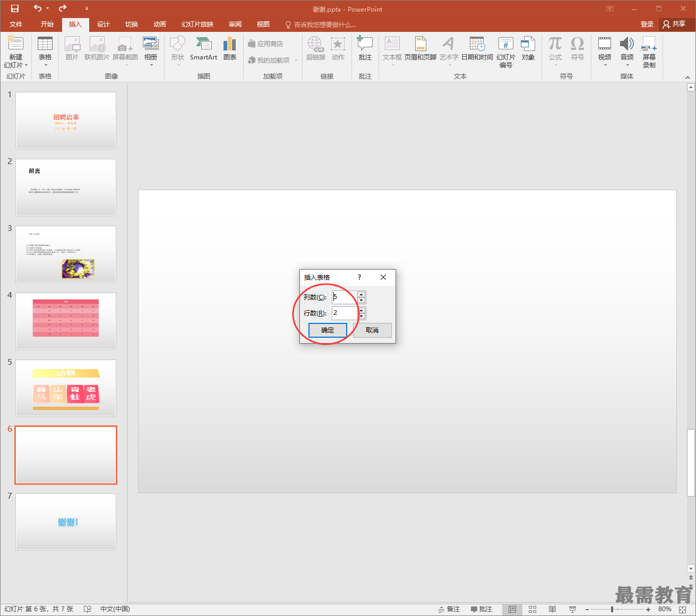This screenshot has height=616, width=696.
Task: Decrease 行数 row count with down arrow
Action: click(362, 316)
